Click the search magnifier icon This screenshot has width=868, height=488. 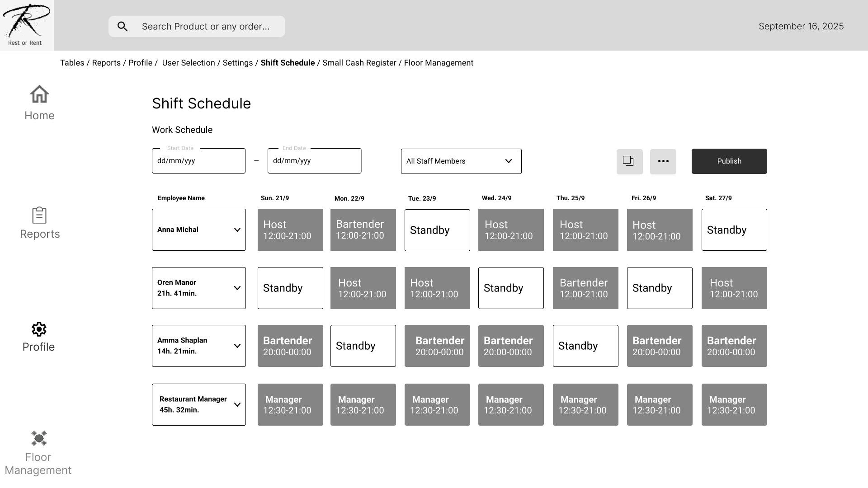coord(123,27)
